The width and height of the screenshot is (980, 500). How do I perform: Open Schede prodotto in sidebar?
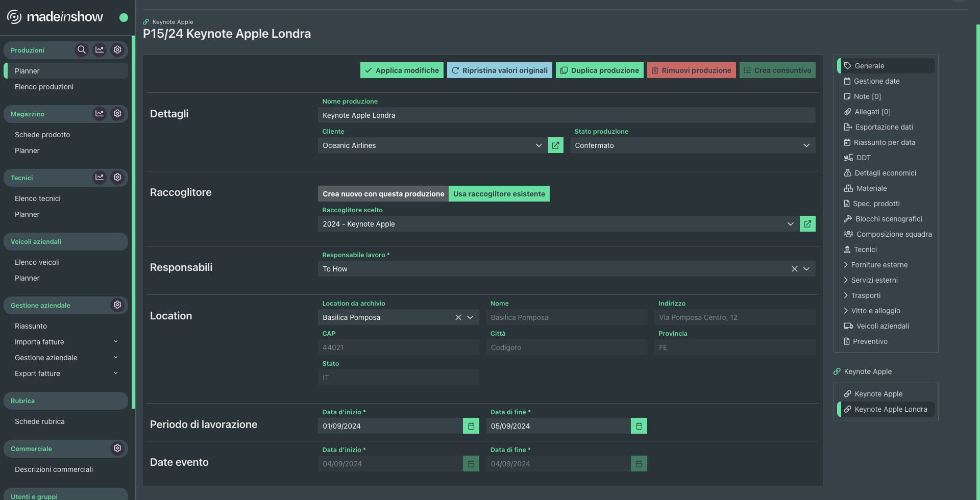[66, 135]
